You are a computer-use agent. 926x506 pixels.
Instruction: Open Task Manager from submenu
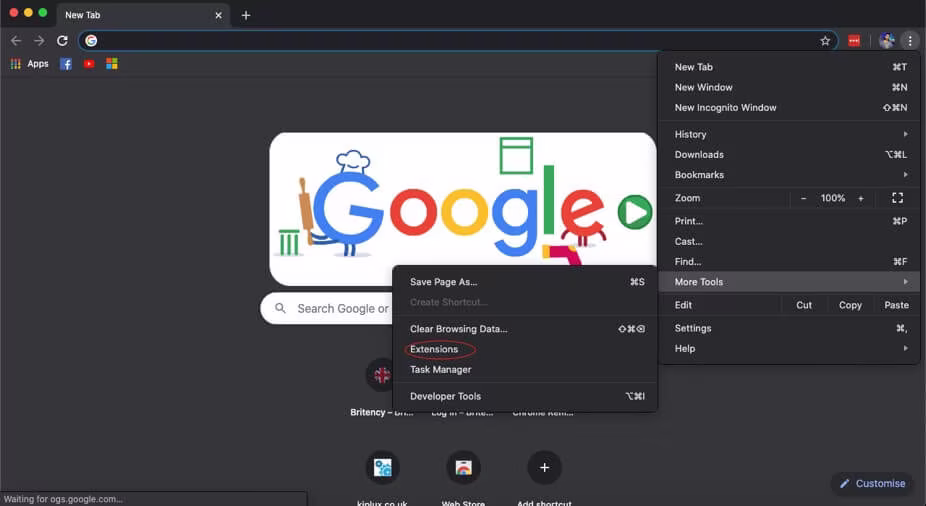point(525,370)
